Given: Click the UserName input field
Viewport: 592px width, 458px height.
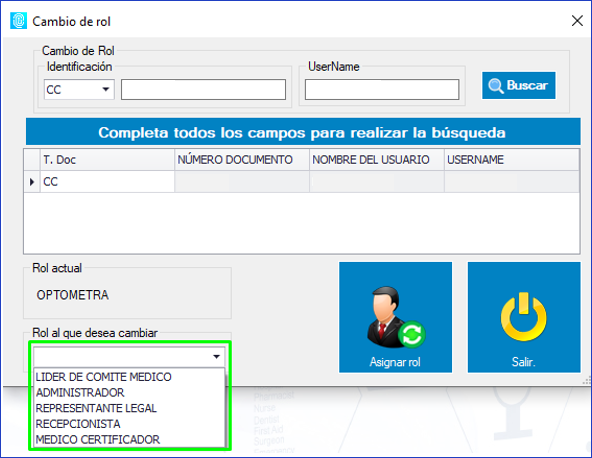Looking at the screenshot, I should (x=382, y=89).
